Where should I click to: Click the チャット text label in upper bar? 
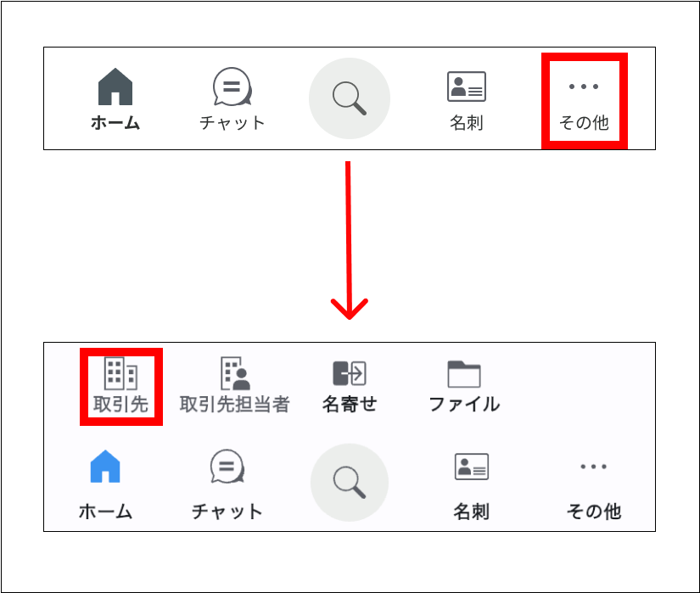pos(232,123)
